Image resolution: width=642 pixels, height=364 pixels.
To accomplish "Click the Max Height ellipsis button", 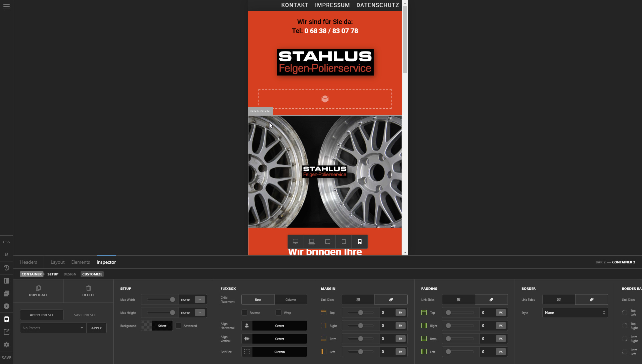I will point(200,313).
